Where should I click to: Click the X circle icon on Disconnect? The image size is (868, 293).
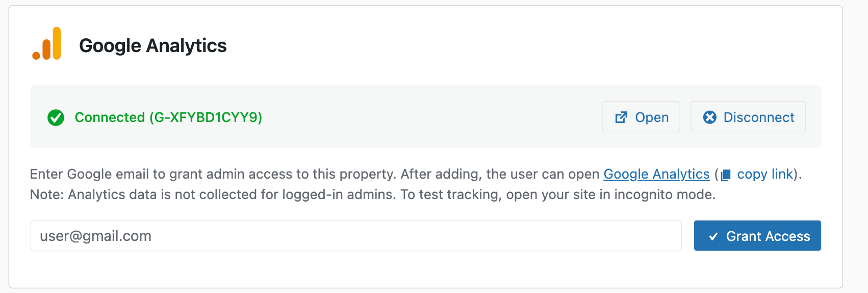709,117
